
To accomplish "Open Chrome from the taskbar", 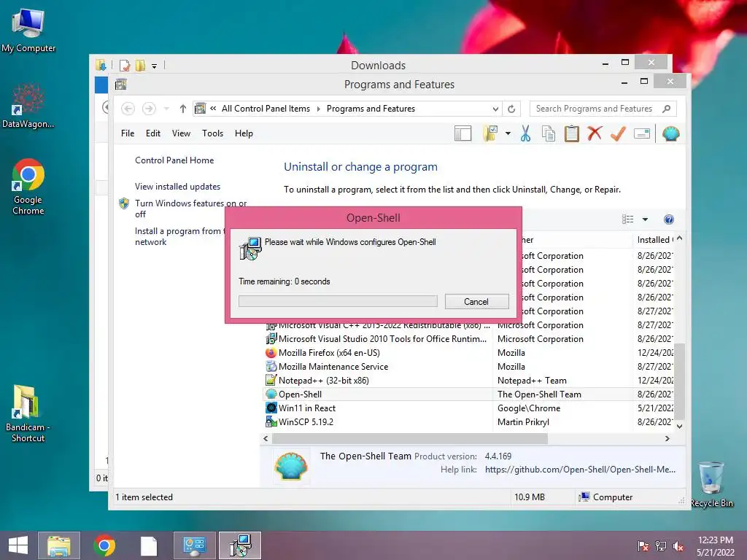I will [104, 545].
